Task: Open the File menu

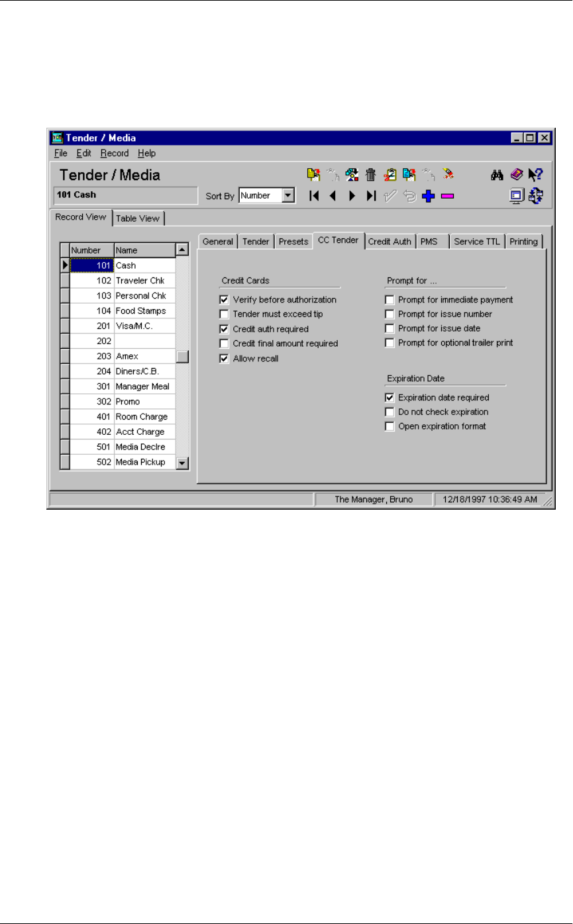Action: pos(61,153)
